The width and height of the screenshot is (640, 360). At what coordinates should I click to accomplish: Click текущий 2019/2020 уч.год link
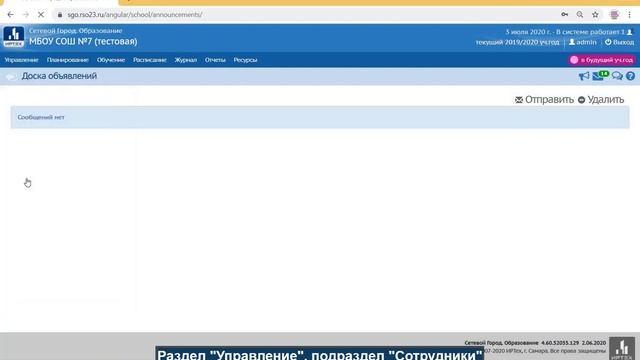[517, 42]
